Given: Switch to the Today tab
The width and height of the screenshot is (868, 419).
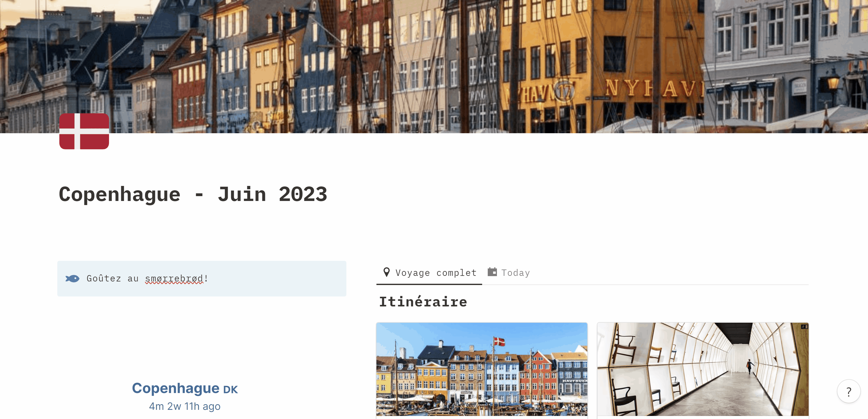Looking at the screenshot, I should pos(509,273).
